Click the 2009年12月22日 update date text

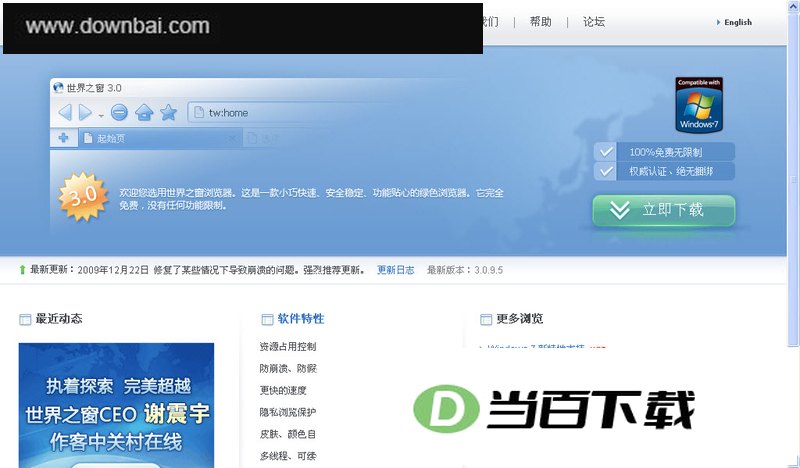pos(113,270)
